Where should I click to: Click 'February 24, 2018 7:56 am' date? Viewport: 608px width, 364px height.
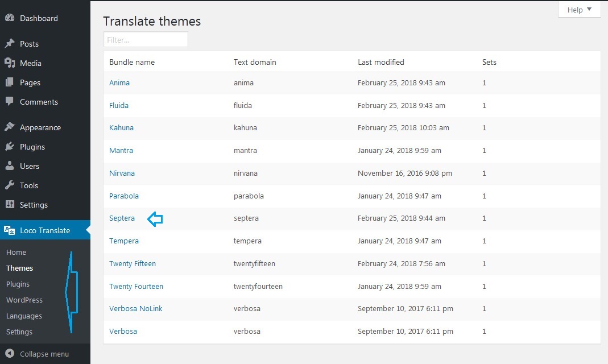(402, 263)
